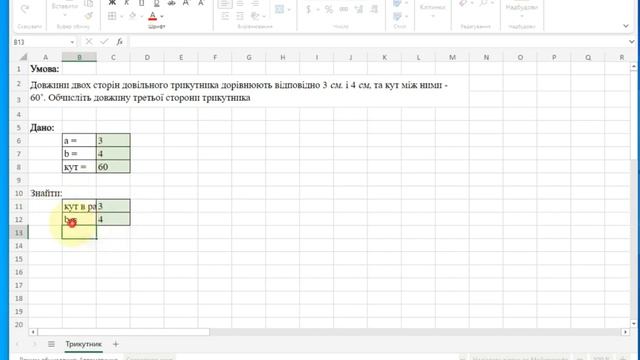
Task: Collapse the ribbon with the chevron
Action: click(626, 26)
